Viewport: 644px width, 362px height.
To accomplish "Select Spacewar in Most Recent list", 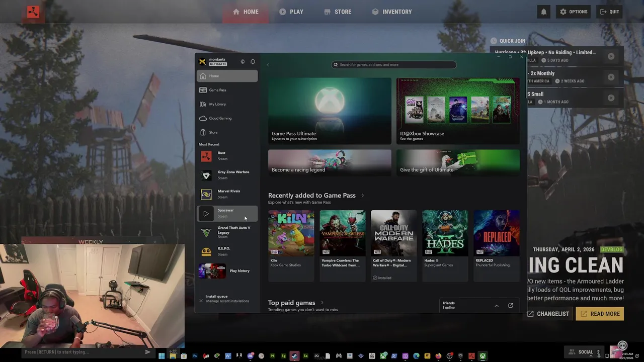I will 227,213.
